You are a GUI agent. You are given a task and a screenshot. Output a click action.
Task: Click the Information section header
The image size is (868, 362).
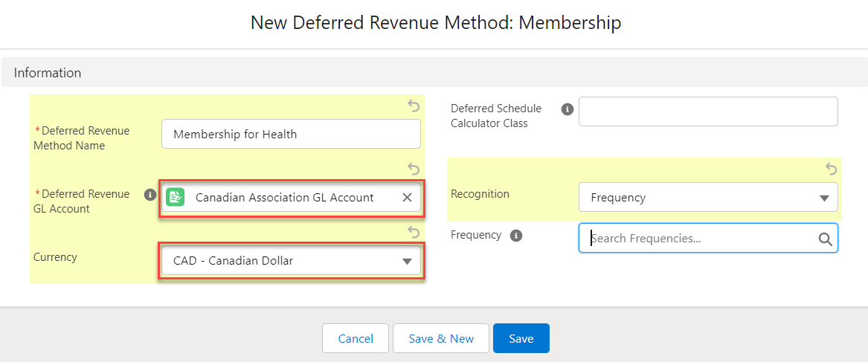[48, 73]
